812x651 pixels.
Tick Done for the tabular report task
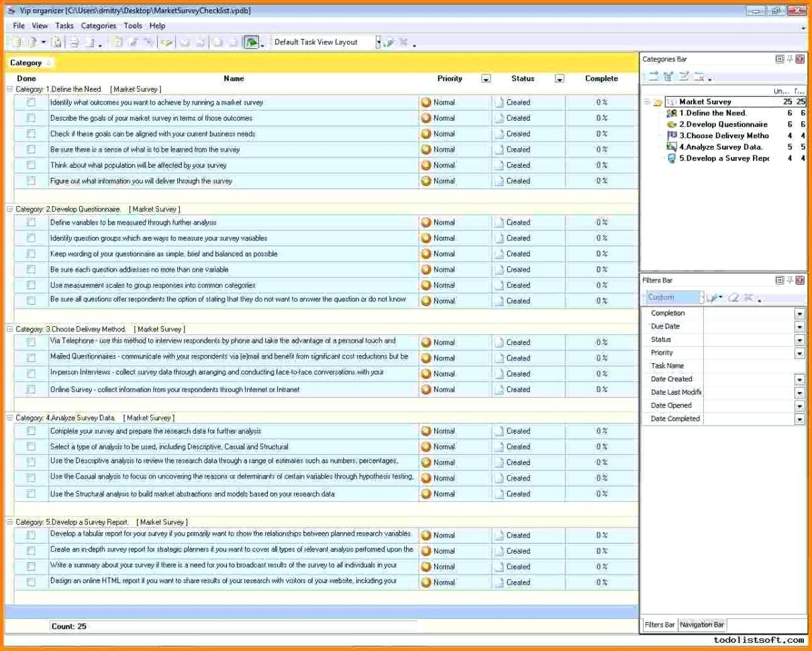[x=30, y=535]
